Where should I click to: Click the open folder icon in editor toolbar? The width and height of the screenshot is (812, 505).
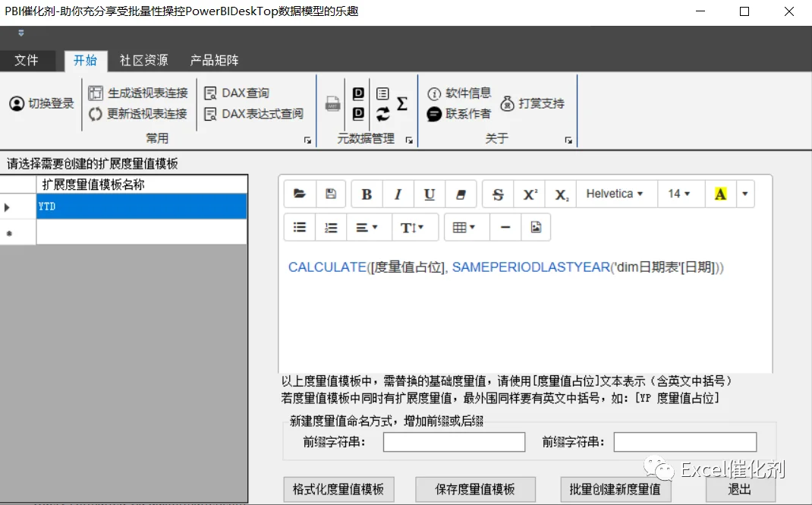click(x=300, y=194)
